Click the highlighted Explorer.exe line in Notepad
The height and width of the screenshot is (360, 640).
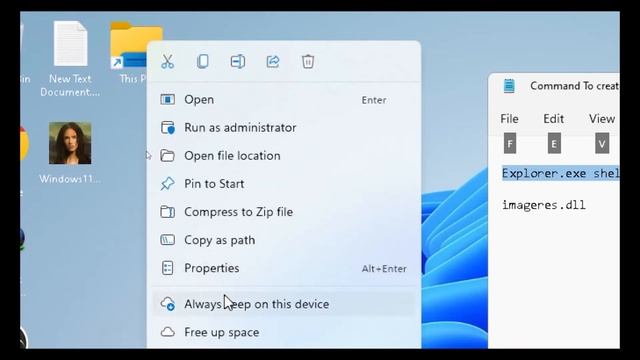(x=560, y=173)
